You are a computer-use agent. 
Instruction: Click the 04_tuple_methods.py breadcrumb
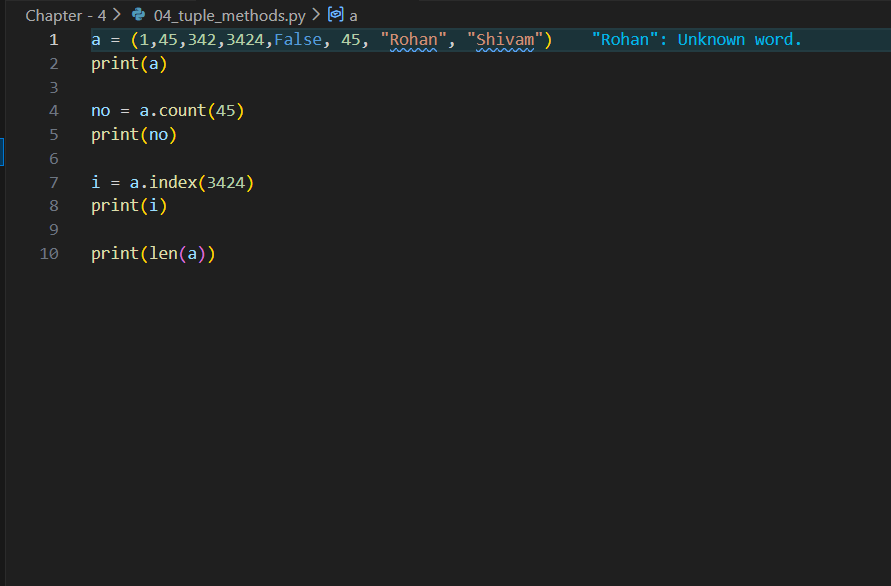tap(230, 15)
